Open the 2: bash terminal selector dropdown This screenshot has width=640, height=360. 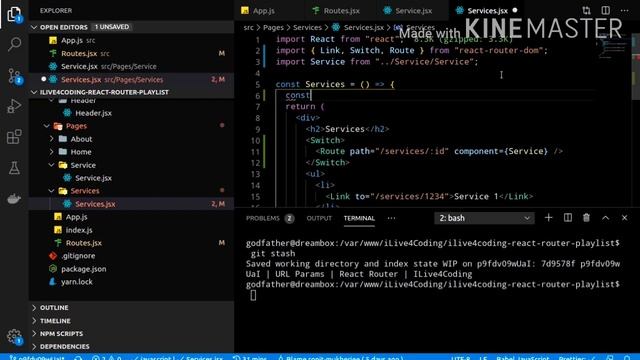tap(484, 218)
